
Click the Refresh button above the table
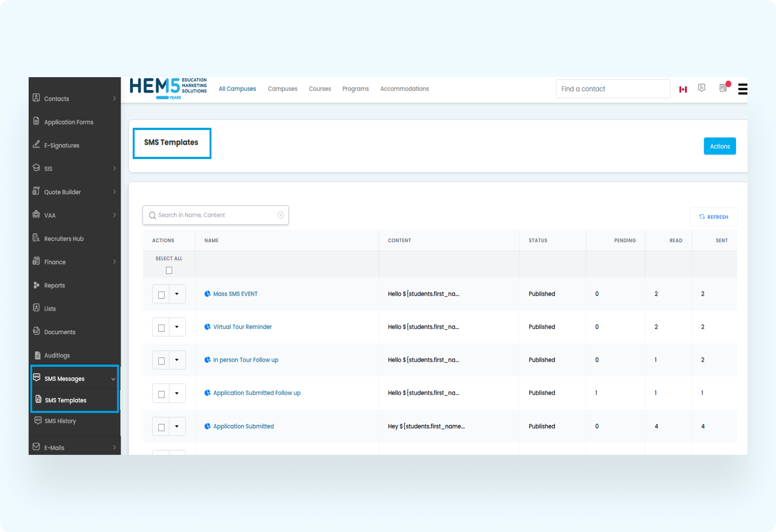point(714,217)
